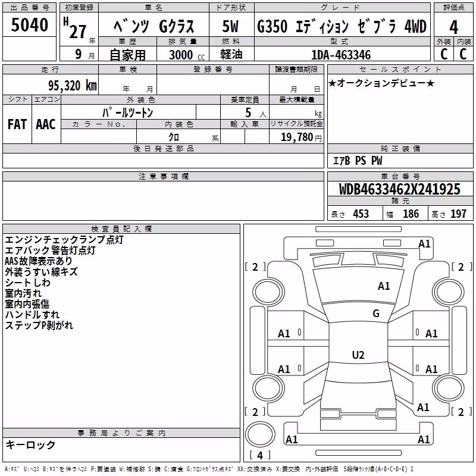Select note エンジンチェックランプ点灯
This screenshot has height=476, width=476.
click(64, 240)
